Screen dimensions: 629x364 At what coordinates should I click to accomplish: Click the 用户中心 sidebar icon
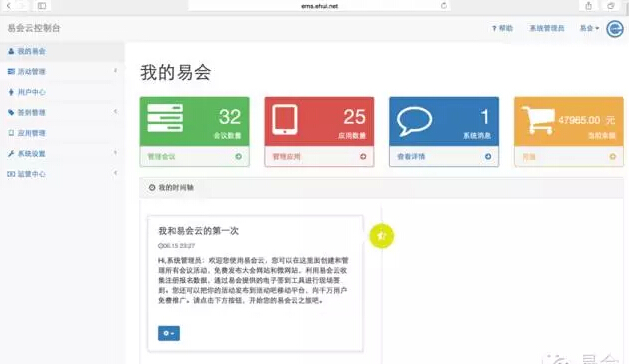click(x=11, y=92)
